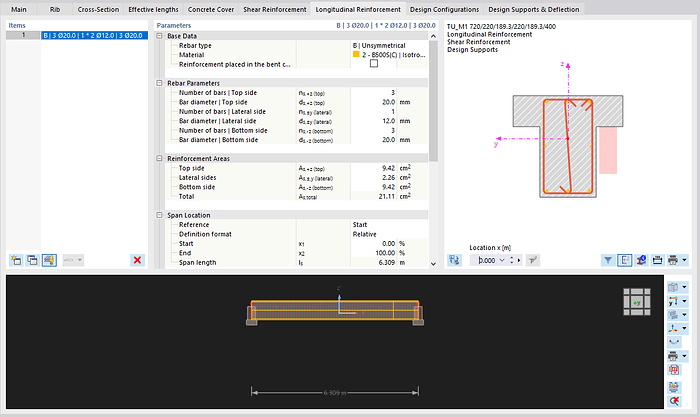Open the coordinate axes dropdown arrow
Screen dimensions: 700x417
pos(684,329)
